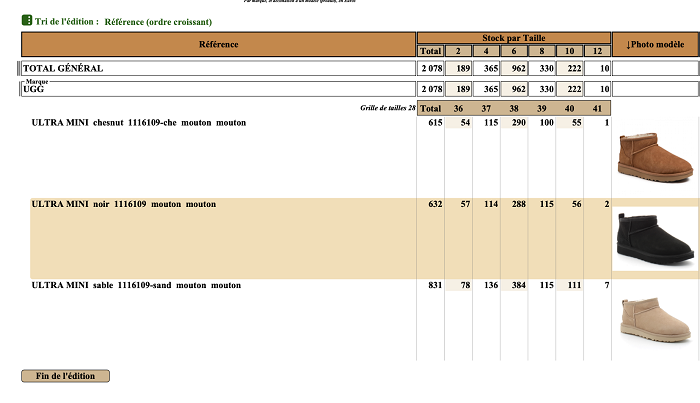
Task: Click the Stock par Taille header
Action: coord(514,38)
